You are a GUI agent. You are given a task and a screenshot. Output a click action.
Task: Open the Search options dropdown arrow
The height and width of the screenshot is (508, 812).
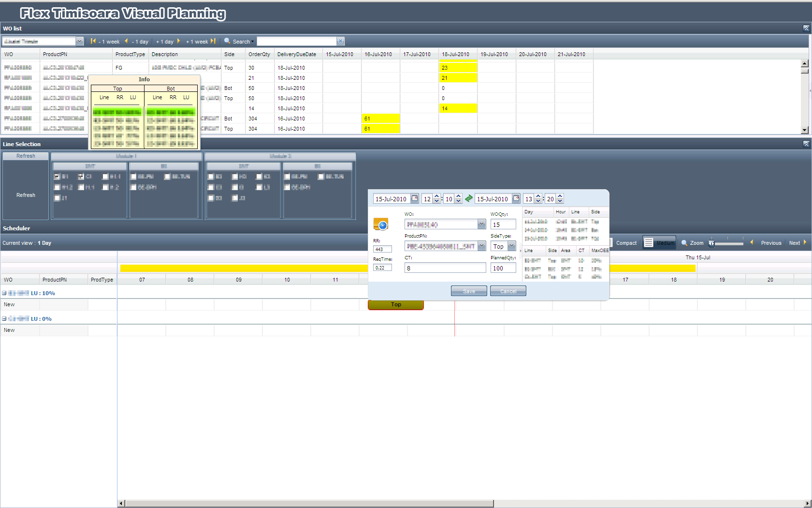tap(252, 42)
